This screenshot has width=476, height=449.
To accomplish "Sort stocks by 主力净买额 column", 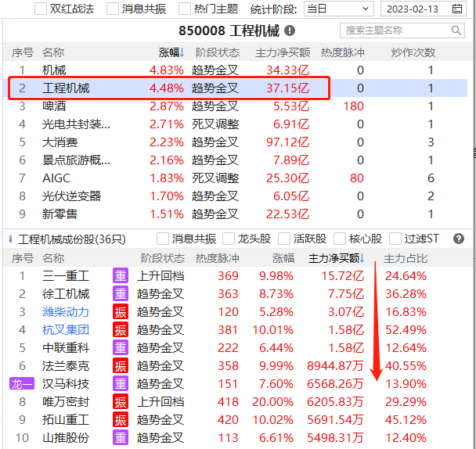I will coord(336,258).
